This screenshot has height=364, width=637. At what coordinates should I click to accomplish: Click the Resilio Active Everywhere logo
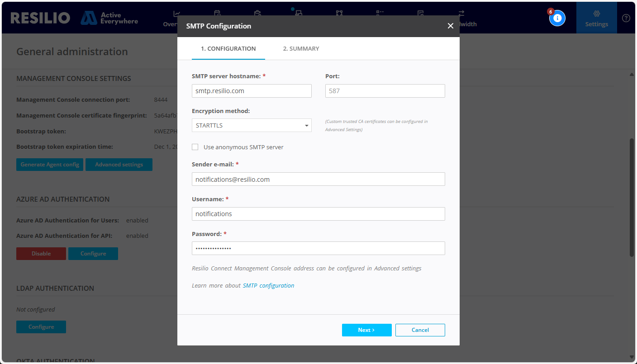pos(75,18)
